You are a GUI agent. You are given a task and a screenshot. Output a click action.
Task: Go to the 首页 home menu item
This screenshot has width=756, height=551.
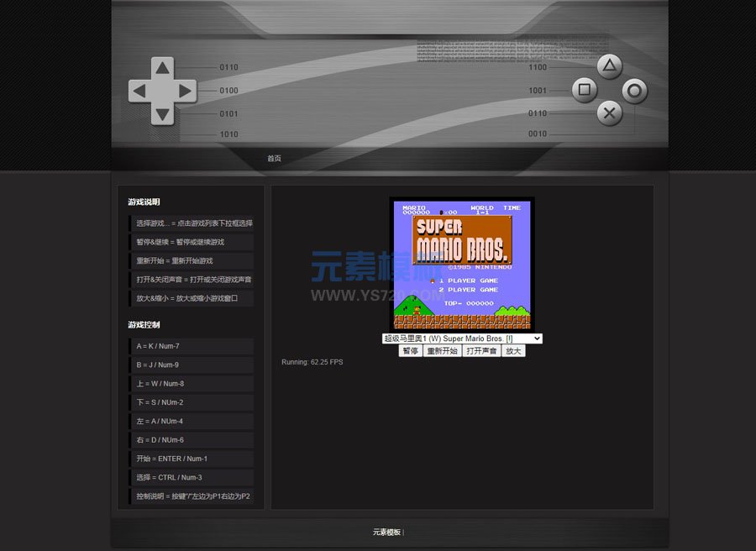coord(275,158)
